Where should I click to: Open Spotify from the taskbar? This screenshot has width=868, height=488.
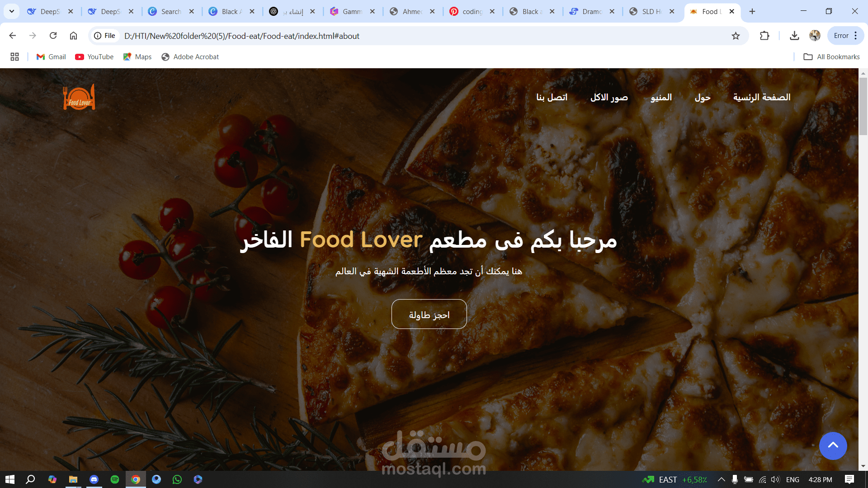click(x=115, y=479)
